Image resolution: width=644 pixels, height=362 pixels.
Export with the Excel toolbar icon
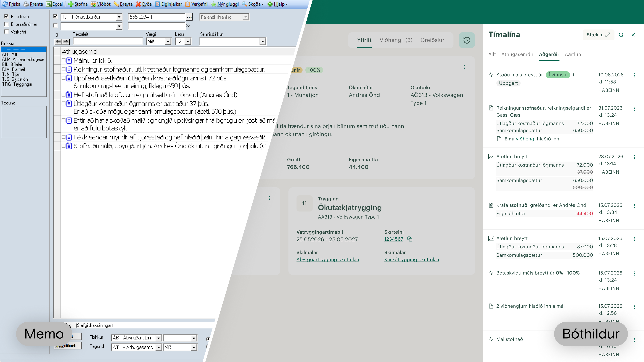click(x=48, y=4)
